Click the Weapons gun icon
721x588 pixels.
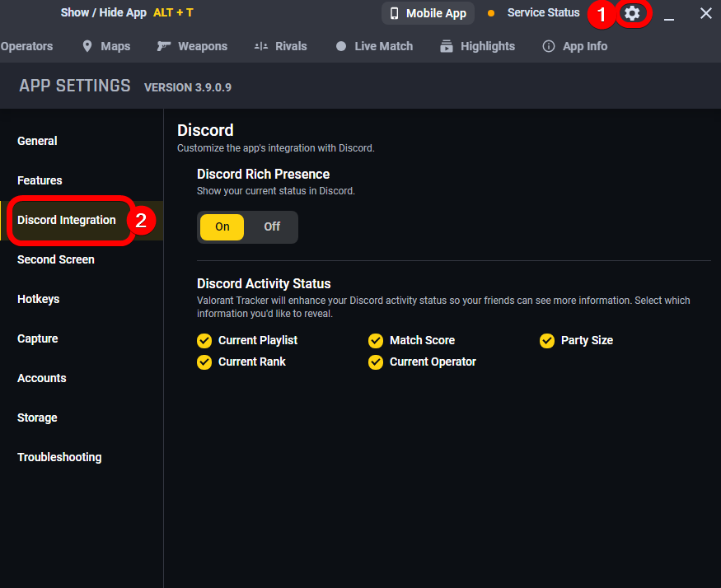tap(164, 46)
